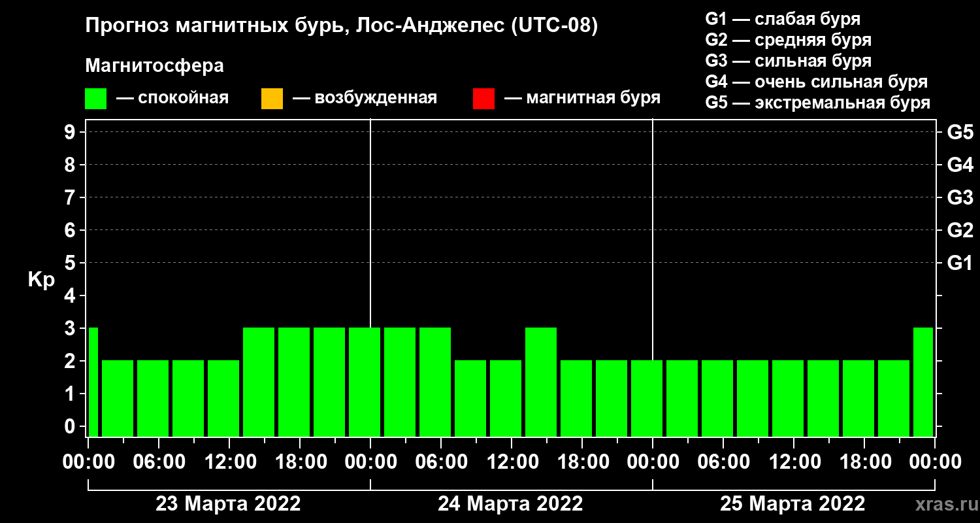Click the first Kp 3 bar after 12:00 on 23 Марта

(x=259, y=382)
